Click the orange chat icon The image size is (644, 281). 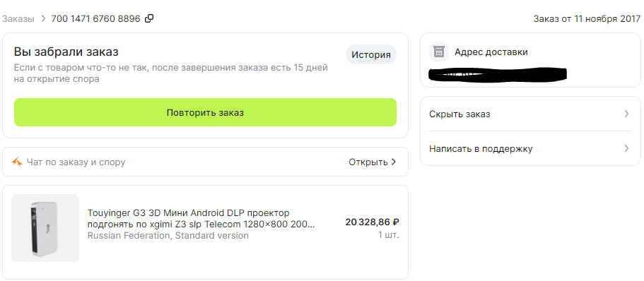pyautogui.click(x=17, y=162)
